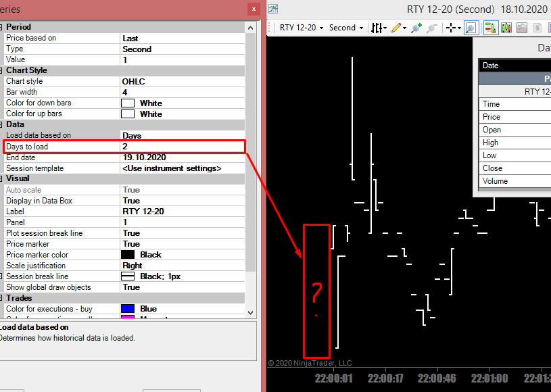The height and width of the screenshot is (392, 551).
Task: Click the Open row in Data Box
Action: point(515,130)
